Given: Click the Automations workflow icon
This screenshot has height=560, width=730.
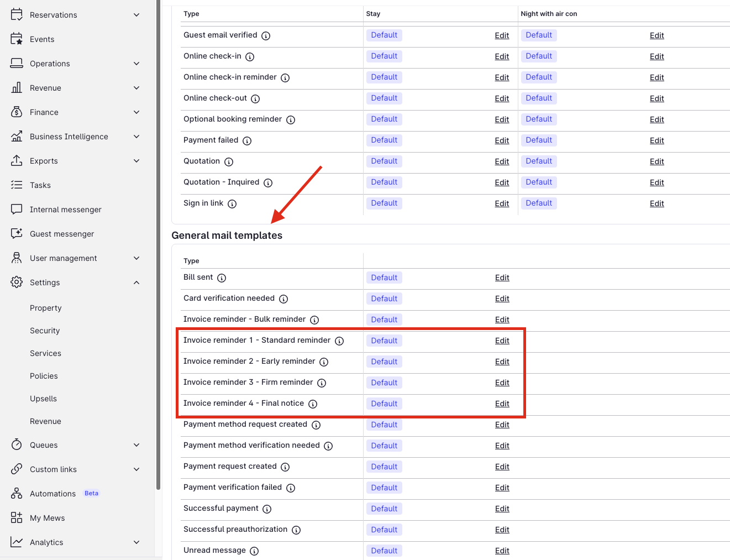Looking at the screenshot, I should point(17,493).
